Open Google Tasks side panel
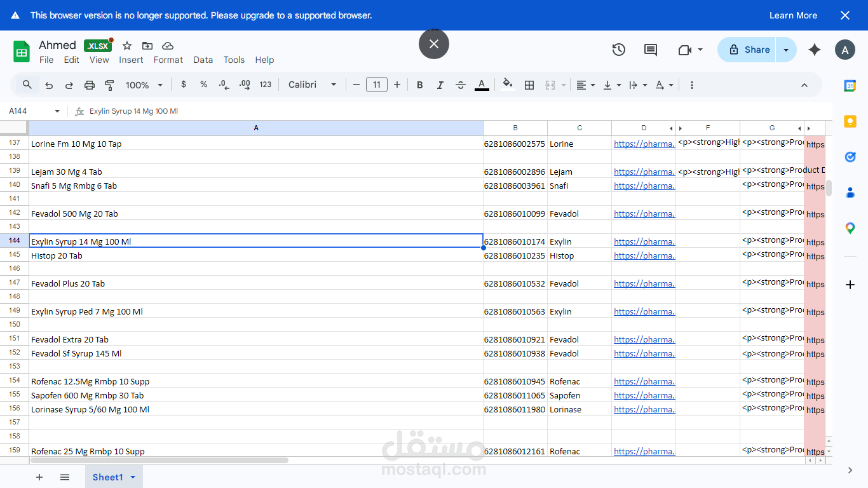This screenshot has height=488, width=868. (850, 157)
